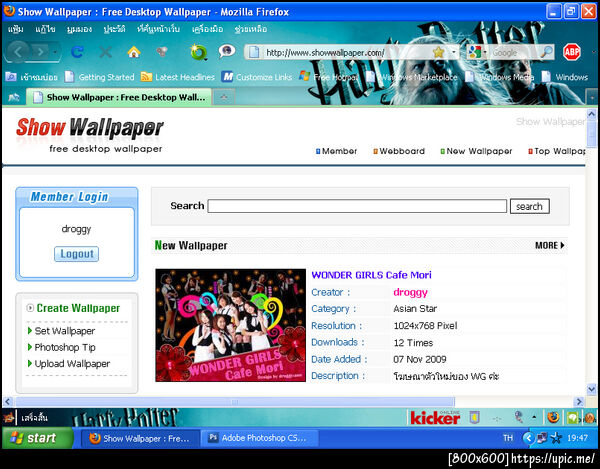Open the Latest Headlines RSS feed bookmark

coord(178,77)
